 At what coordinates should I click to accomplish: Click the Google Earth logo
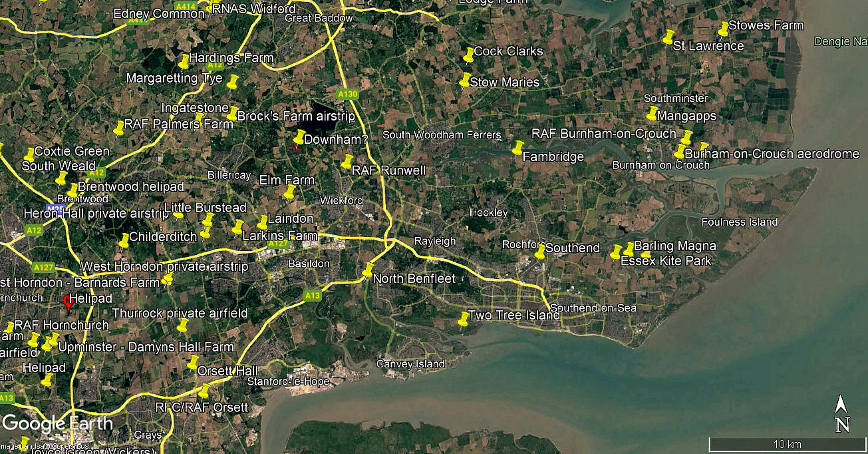click(x=57, y=423)
